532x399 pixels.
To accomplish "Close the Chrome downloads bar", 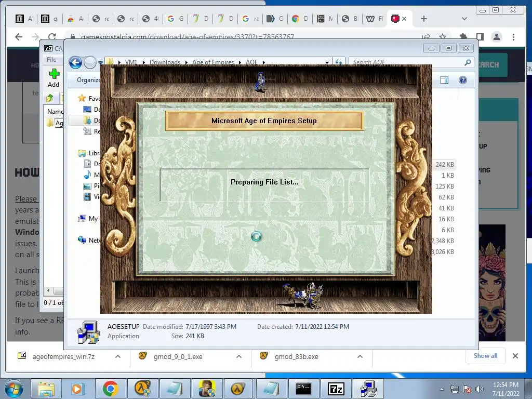I will pos(515,356).
